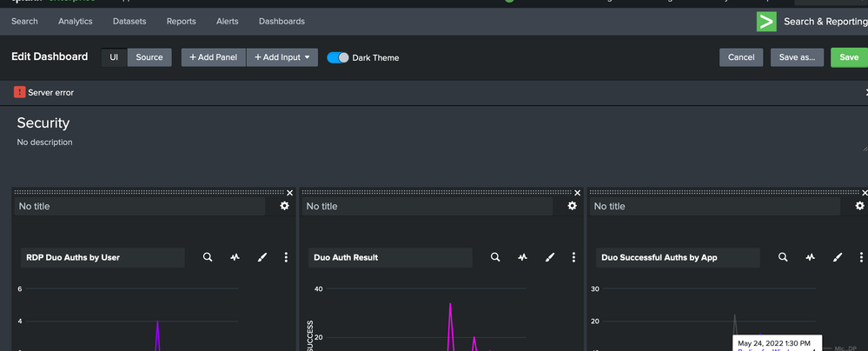Format Duo Successful Auths by App with paintbrush
The width and height of the screenshot is (868, 351).
pyautogui.click(x=838, y=257)
